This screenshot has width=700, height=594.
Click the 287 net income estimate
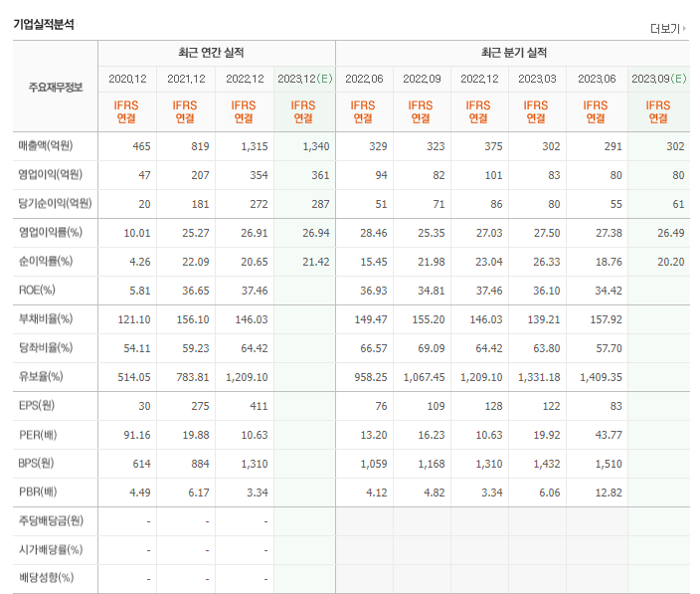click(320, 204)
